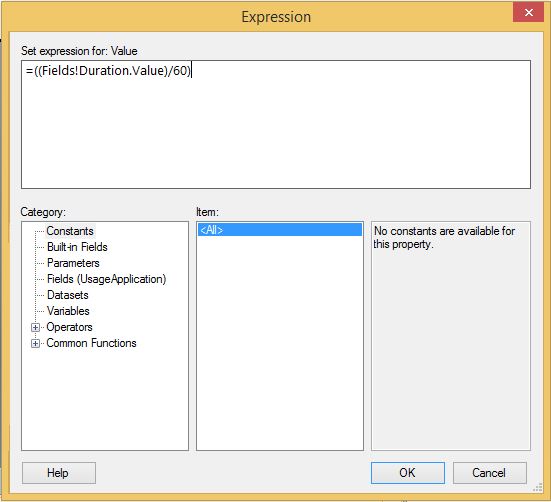Select the Variables category
This screenshot has height=502, width=551.
pos(68,311)
